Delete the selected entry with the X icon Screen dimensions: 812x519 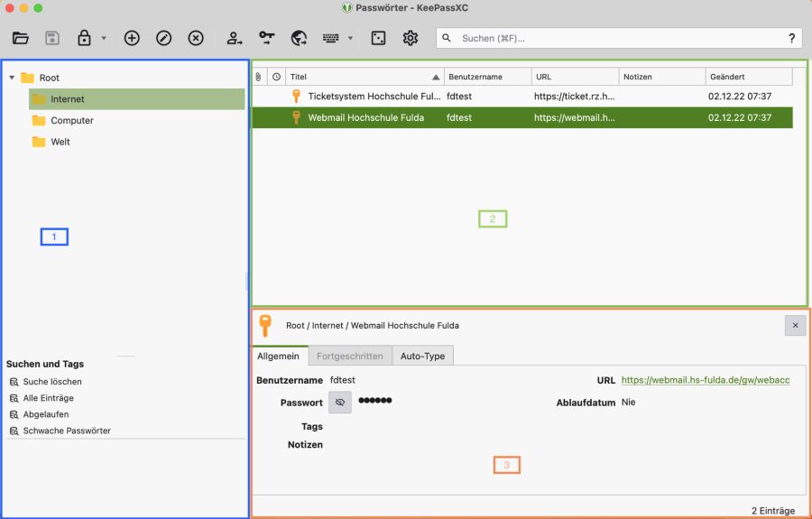(196, 38)
